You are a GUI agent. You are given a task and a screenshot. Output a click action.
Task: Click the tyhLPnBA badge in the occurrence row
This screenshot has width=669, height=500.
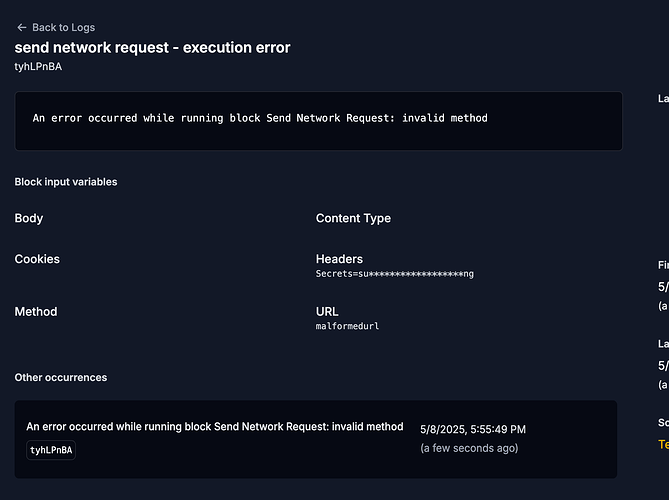tap(51, 450)
